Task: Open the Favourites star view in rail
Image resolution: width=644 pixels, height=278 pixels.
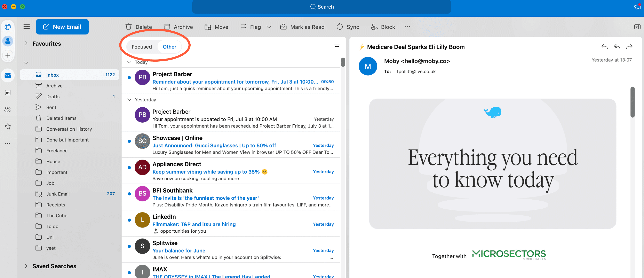Action: [x=8, y=126]
